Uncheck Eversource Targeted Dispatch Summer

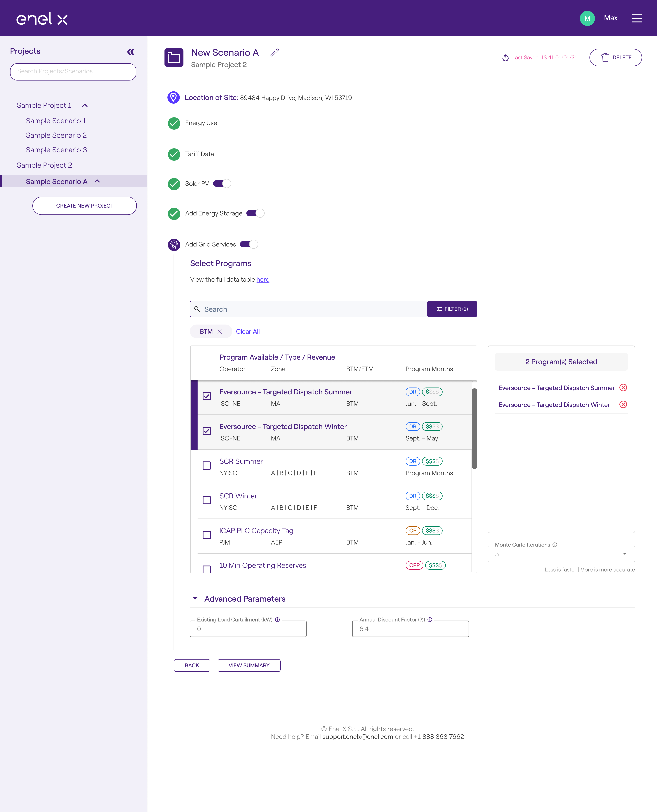207,396
